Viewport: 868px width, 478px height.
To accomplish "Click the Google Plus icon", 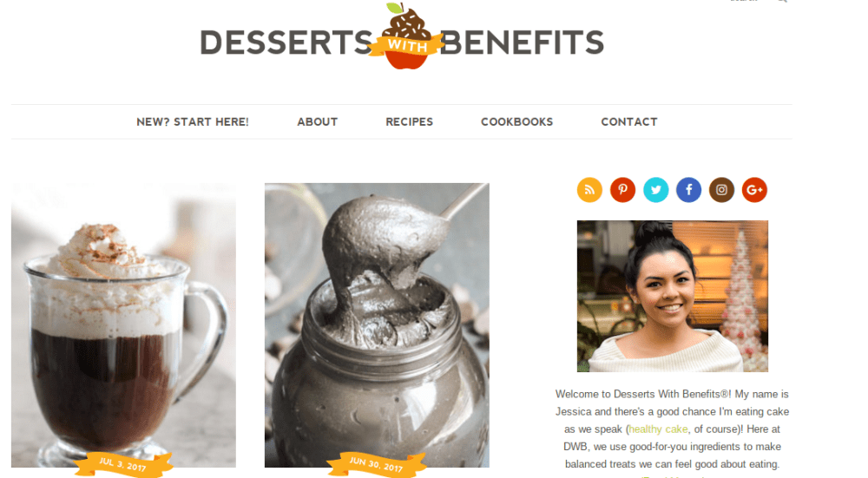I will tap(754, 190).
